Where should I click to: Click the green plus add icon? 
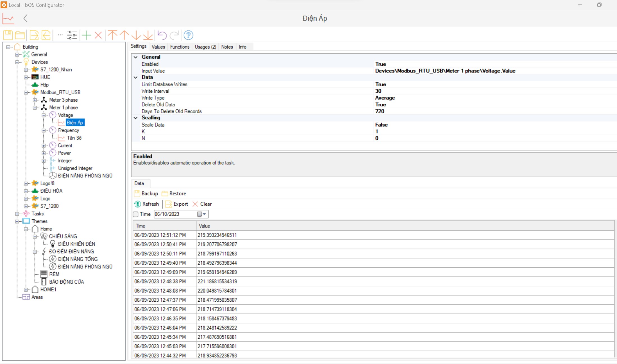87,35
